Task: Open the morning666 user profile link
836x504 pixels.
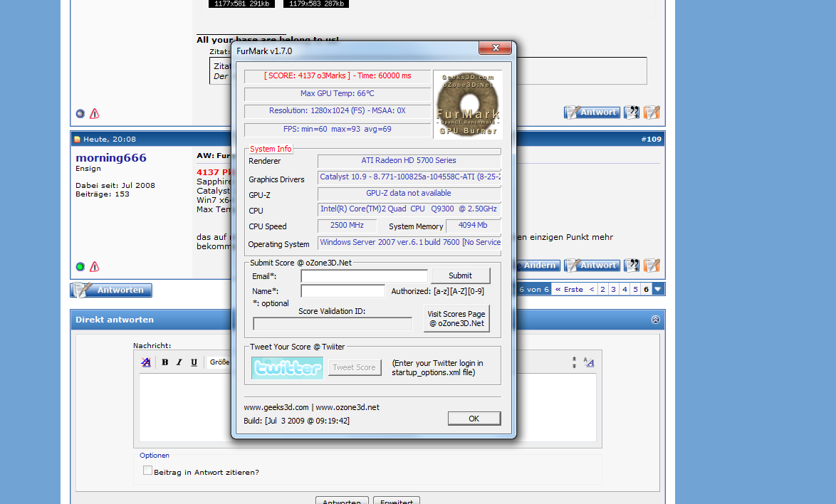Action: pyautogui.click(x=111, y=158)
